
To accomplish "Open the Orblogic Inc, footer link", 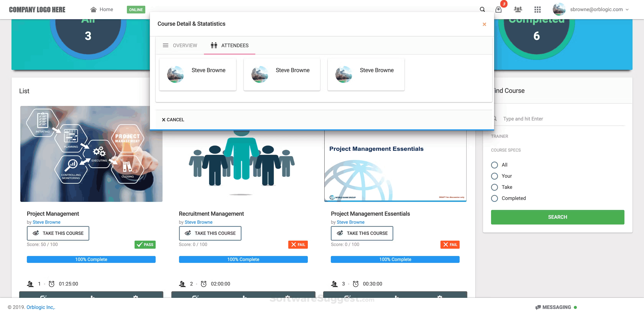I will (x=41, y=307).
